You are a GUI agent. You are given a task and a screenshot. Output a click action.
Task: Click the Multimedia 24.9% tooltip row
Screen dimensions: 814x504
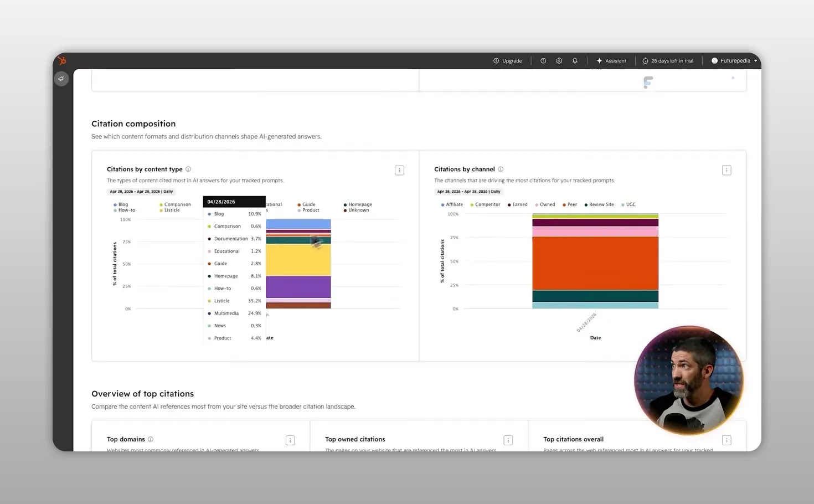pos(234,313)
